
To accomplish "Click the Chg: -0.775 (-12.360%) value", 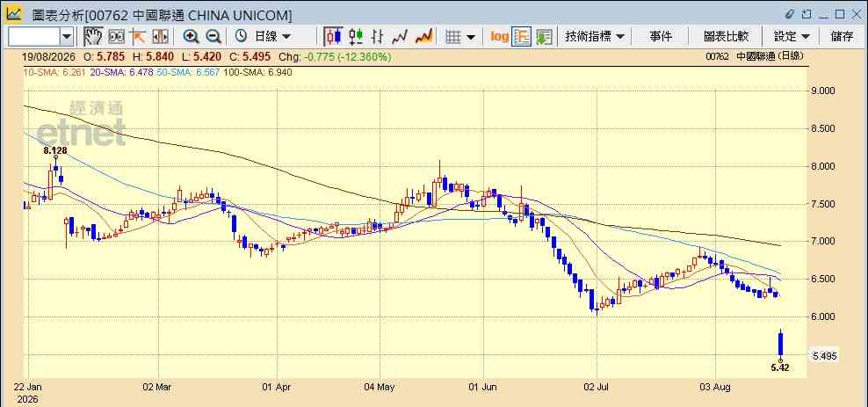I will [x=335, y=56].
